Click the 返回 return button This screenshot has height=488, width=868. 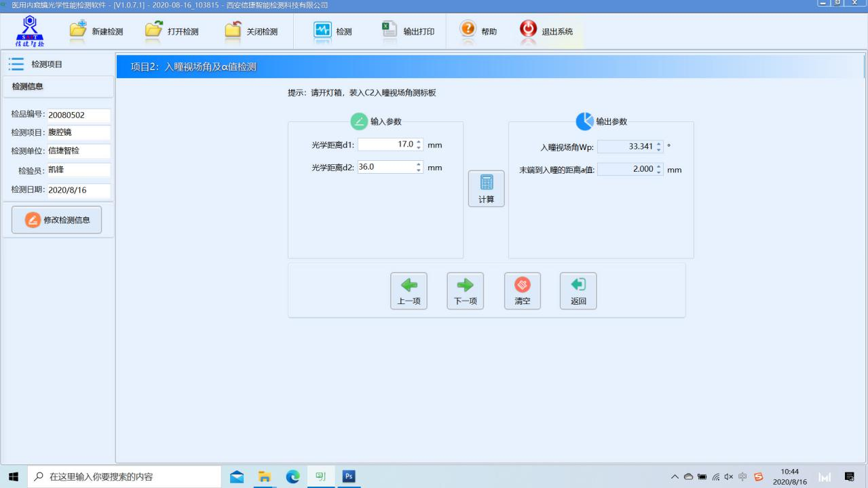click(578, 291)
